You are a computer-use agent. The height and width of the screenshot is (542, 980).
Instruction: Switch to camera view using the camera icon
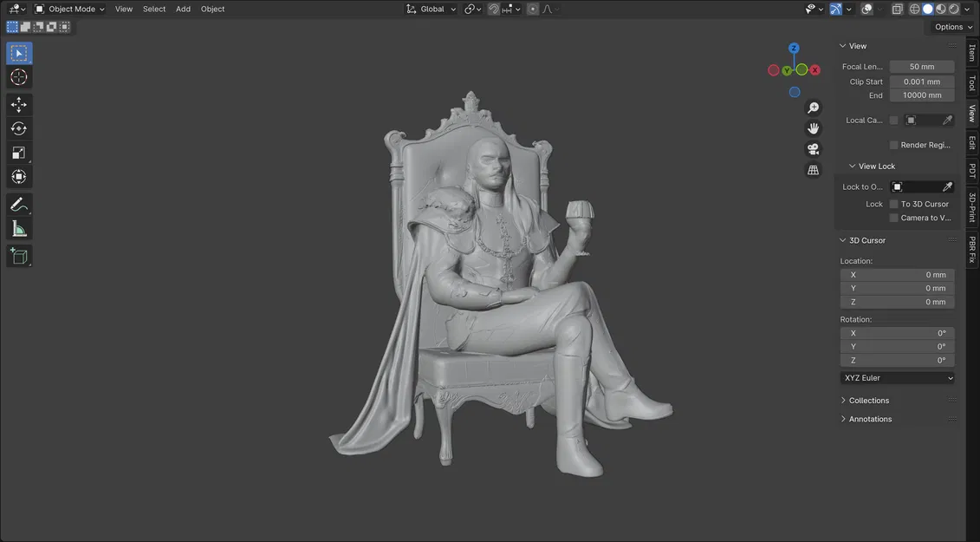pyautogui.click(x=813, y=148)
